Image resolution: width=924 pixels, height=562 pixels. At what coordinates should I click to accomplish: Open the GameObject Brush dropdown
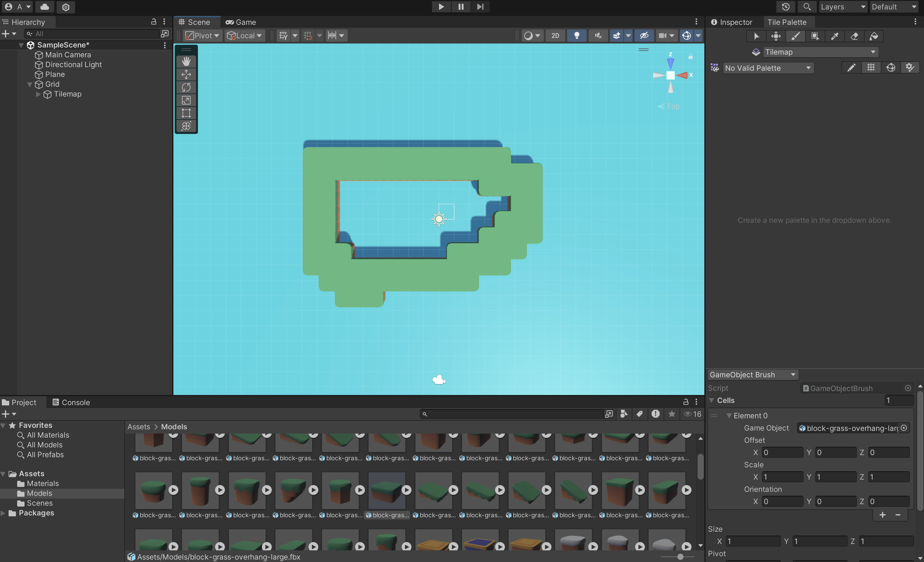pyautogui.click(x=752, y=374)
